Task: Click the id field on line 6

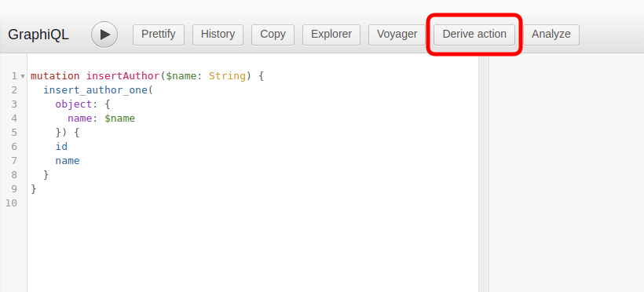Action: point(61,147)
